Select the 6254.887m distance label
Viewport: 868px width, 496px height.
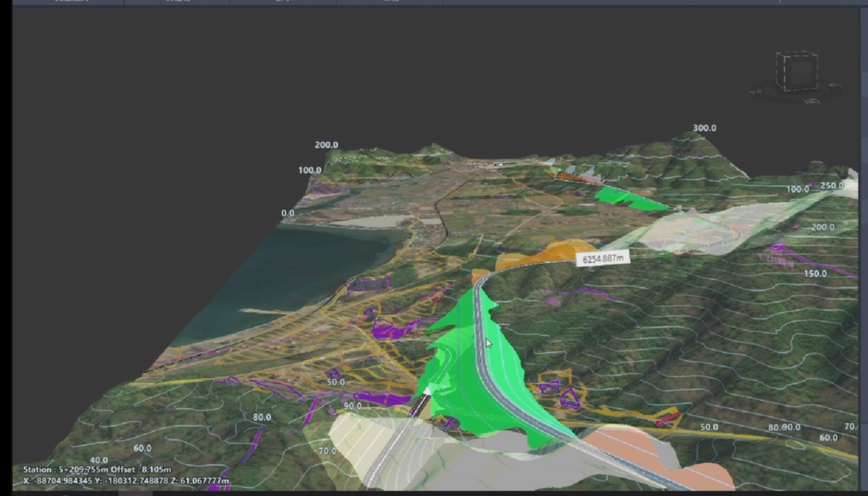tap(602, 259)
